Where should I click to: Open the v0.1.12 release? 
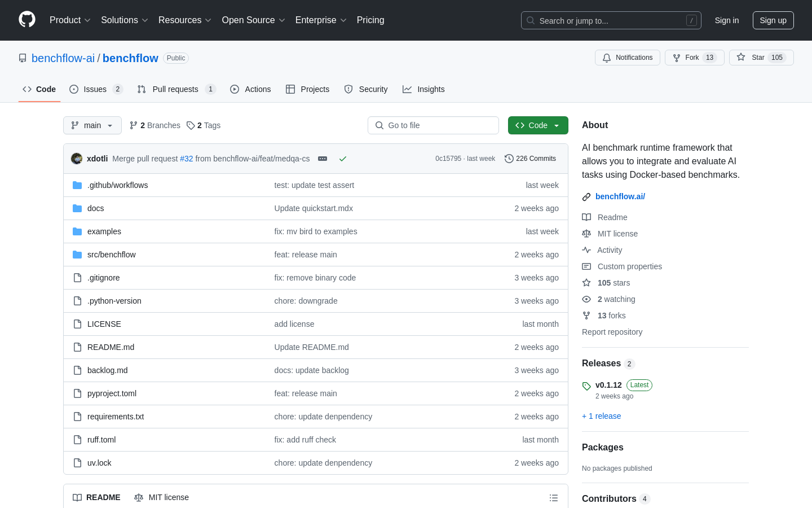coord(608,385)
